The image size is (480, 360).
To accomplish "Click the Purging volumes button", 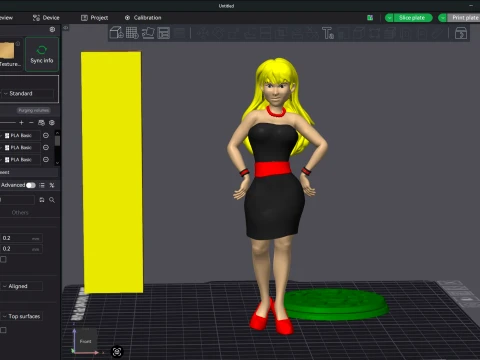I will (34, 110).
